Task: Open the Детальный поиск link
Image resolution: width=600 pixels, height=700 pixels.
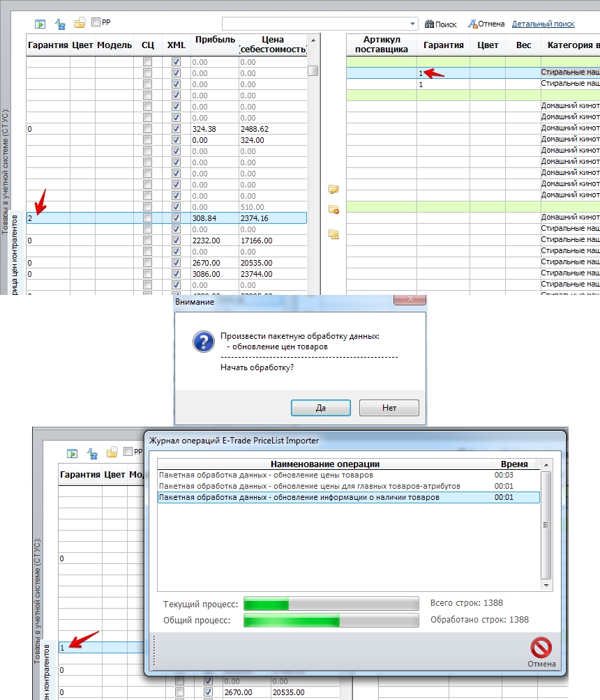Action: click(x=543, y=24)
